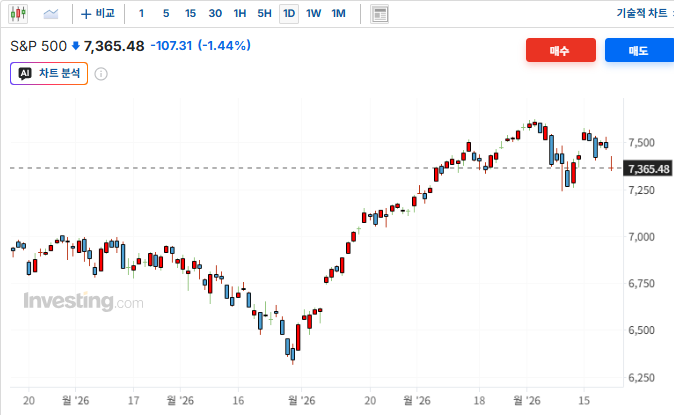Click the blue 매도 sell button
Image resolution: width=674 pixels, height=415 pixels.
pyautogui.click(x=639, y=50)
